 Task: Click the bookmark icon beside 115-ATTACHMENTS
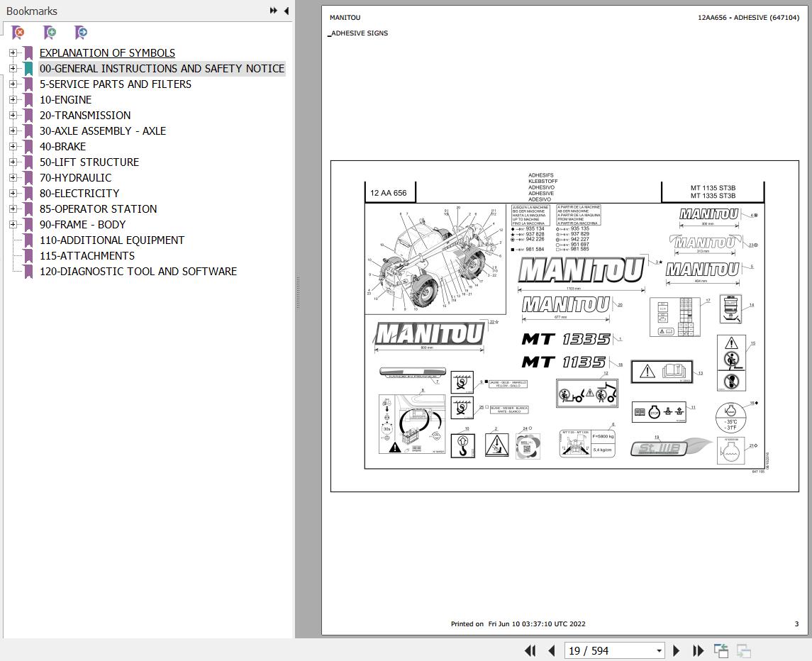(28, 255)
